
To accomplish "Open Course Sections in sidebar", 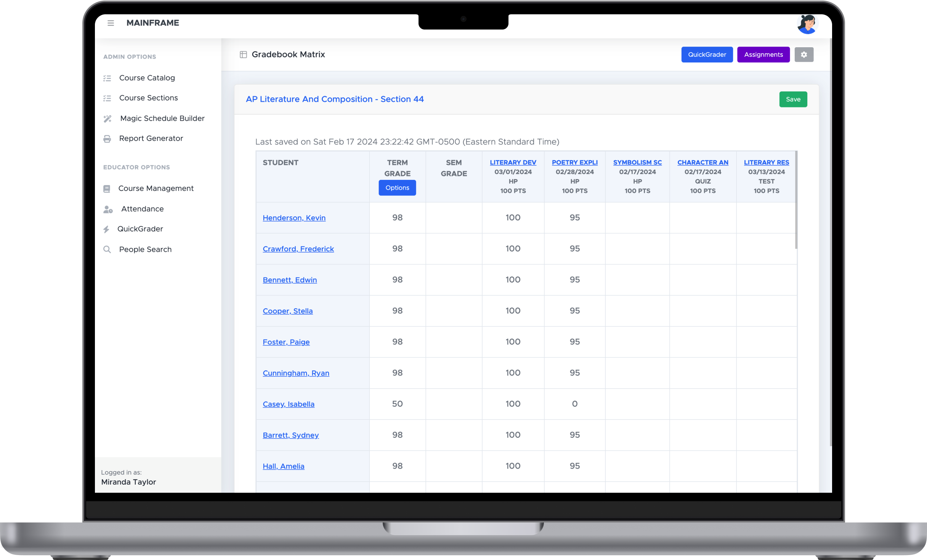I will [148, 98].
